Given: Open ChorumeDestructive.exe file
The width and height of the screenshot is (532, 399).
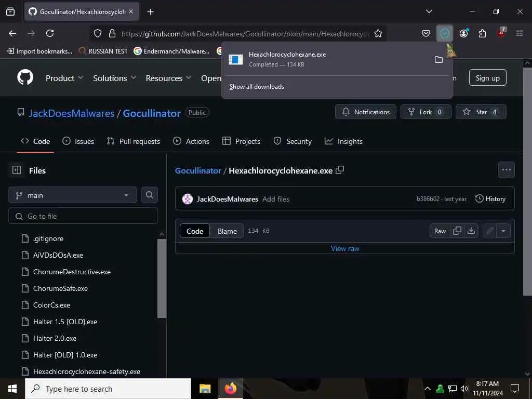Looking at the screenshot, I should [x=72, y=272].
